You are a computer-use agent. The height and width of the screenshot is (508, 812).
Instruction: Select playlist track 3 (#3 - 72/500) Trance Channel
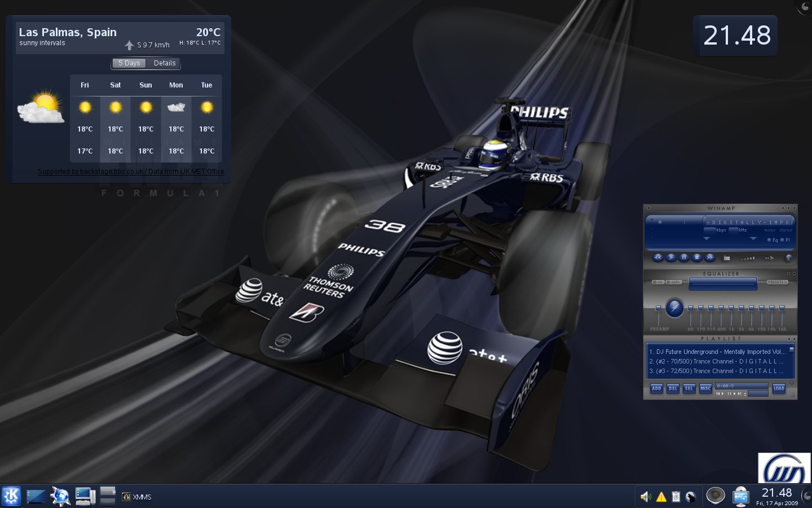(717, 371)
